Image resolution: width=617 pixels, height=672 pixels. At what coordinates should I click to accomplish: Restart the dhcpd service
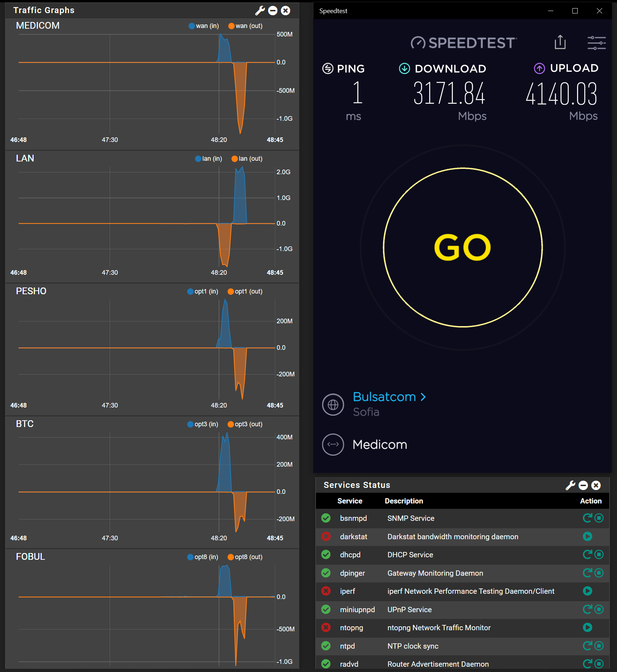click(x=587, y=555)
